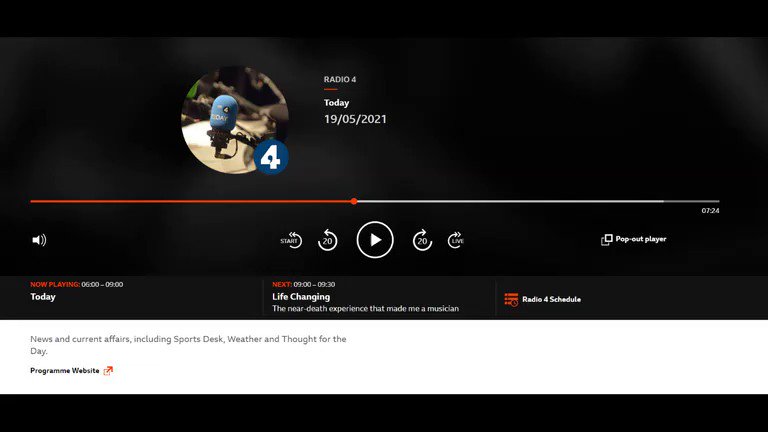The height and width of the screenshot is (432, 768).
Task: Jump to programme start with START icon
Action: coord(291,240)
